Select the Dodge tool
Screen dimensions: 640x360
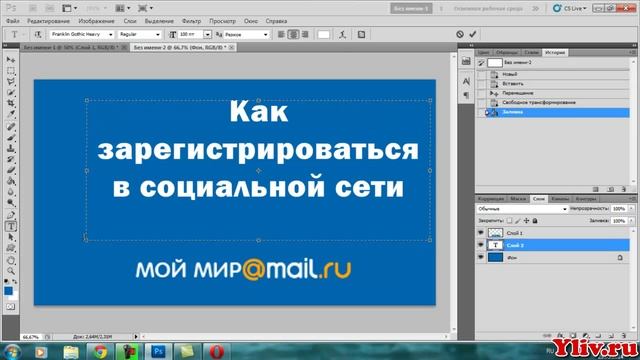(x=11, y=203)
